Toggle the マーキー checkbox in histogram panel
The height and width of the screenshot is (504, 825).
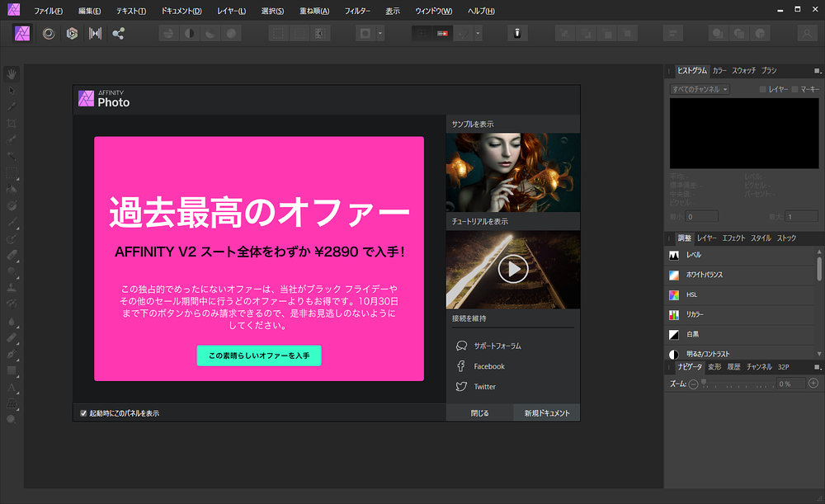[x=795, y=89]
